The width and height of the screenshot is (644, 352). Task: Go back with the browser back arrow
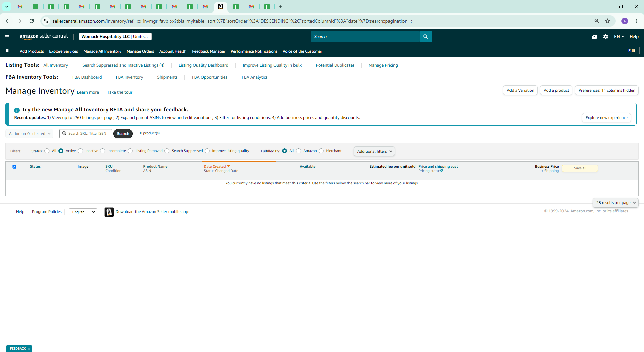coord(7,21)
